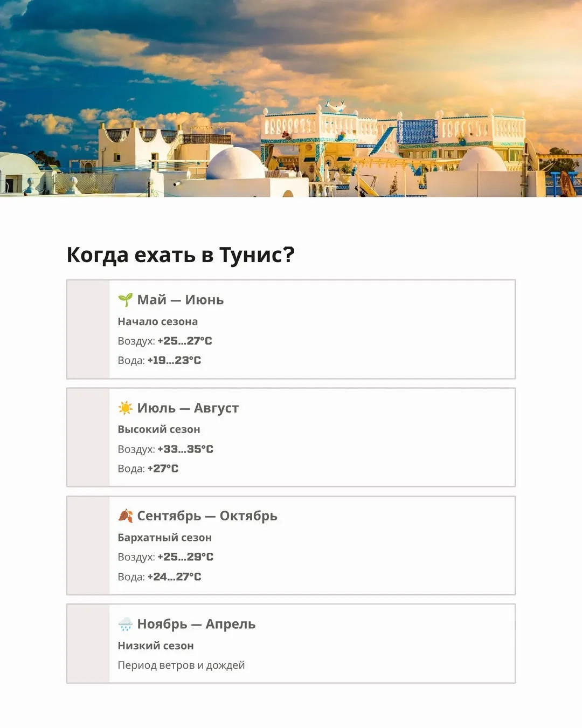Click the "Бархатный сезон" label

(165, 538)
